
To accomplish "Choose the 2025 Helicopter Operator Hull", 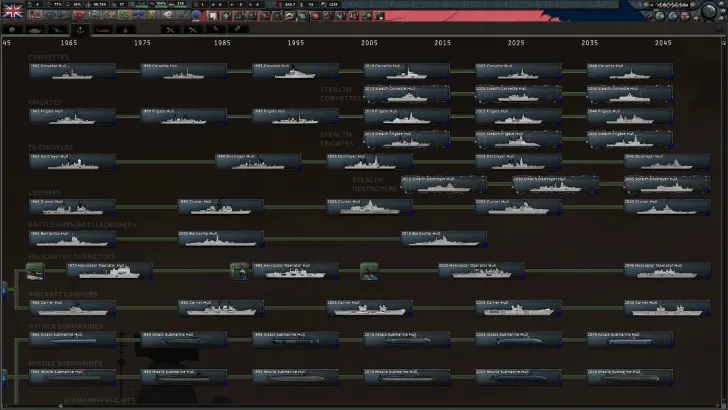I will (x=481, y=270).
